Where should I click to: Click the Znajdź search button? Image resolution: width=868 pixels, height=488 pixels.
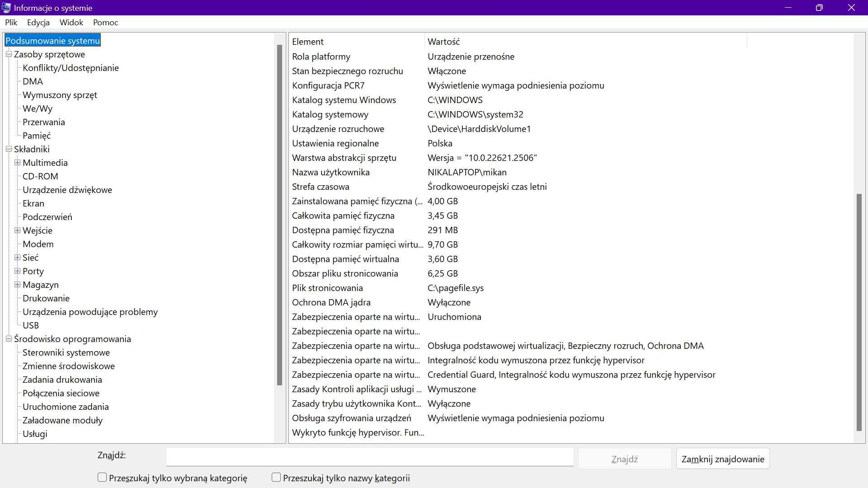pos(624,459)
